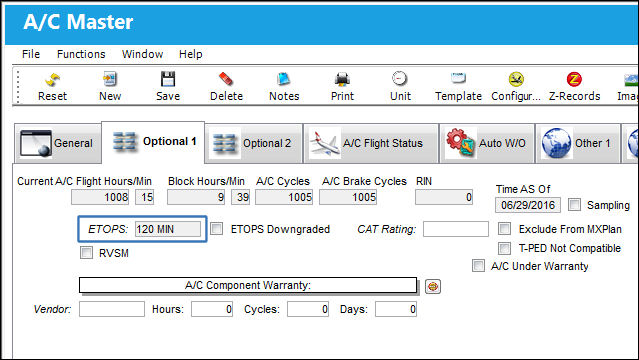Click the Delete eraser icon
The height and width of the screenshot is (360, 639).
[x=226, y=79]
